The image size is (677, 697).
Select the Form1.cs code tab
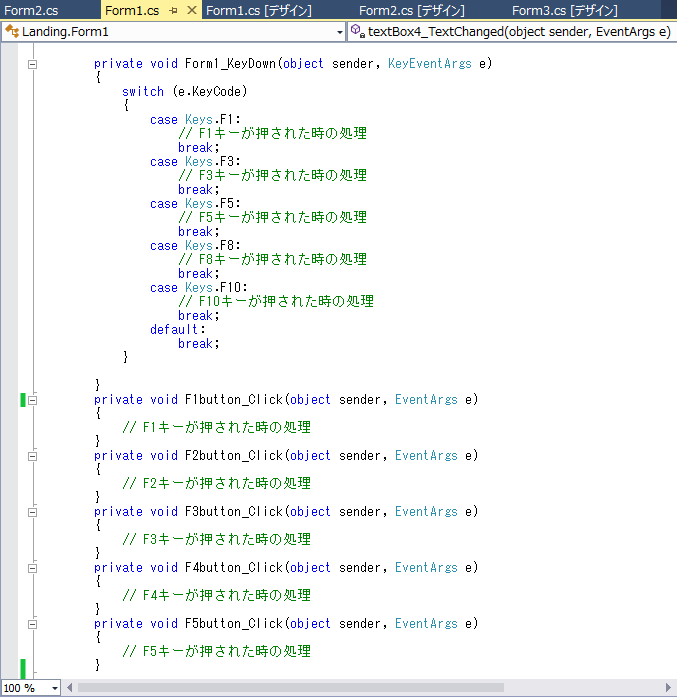tap(132, 10)
